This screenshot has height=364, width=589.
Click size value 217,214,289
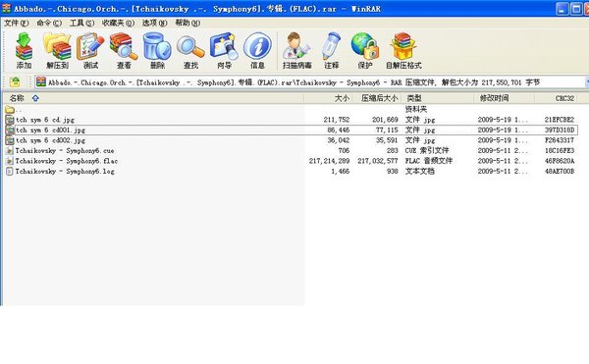(329, 161)
